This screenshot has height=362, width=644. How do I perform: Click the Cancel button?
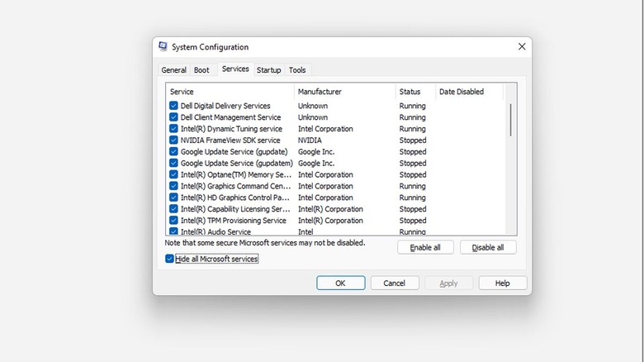point(395,283)
